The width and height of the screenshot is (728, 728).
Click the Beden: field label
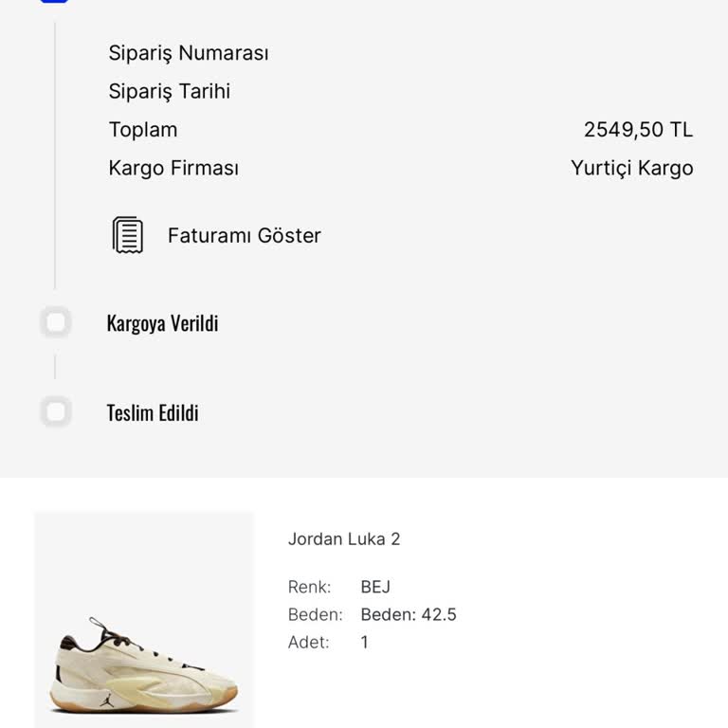315,614
